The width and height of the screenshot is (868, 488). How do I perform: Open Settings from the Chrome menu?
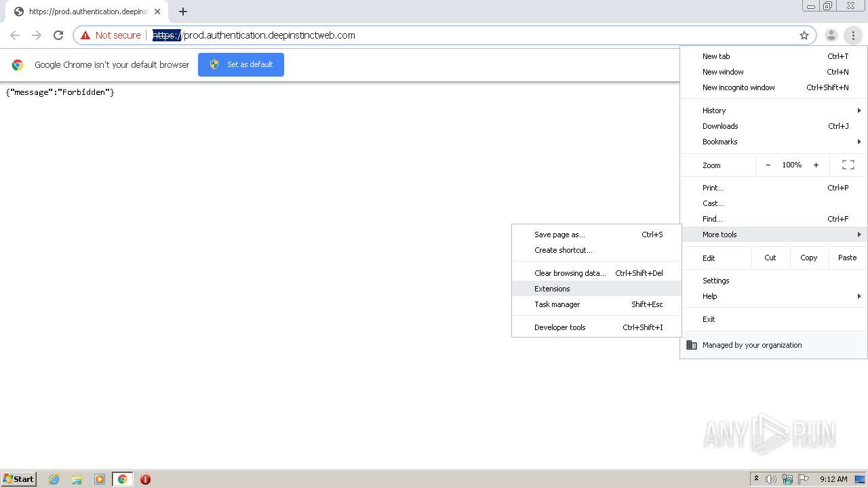pyautogui.click(x=774, y=281)
